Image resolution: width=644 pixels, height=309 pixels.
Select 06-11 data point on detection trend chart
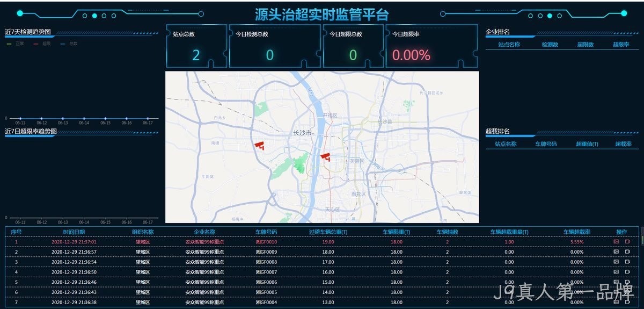coord(20,118)
